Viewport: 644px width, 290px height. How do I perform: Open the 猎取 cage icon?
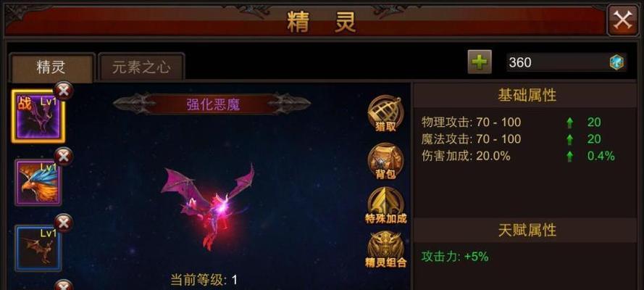click(385, 114)
